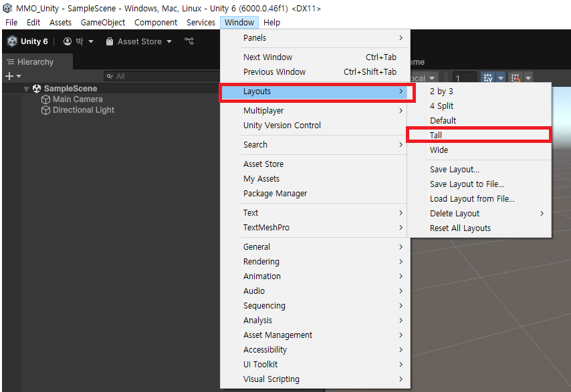Screen dimensions: 571x392
Task: Open the Services menu
Action: click(x=201, y=23)
